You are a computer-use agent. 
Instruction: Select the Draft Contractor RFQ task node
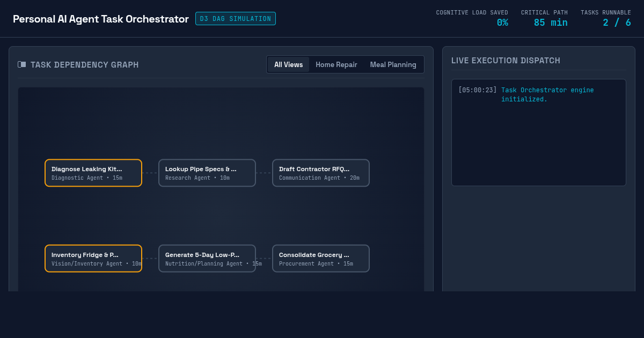pos(321,173)
